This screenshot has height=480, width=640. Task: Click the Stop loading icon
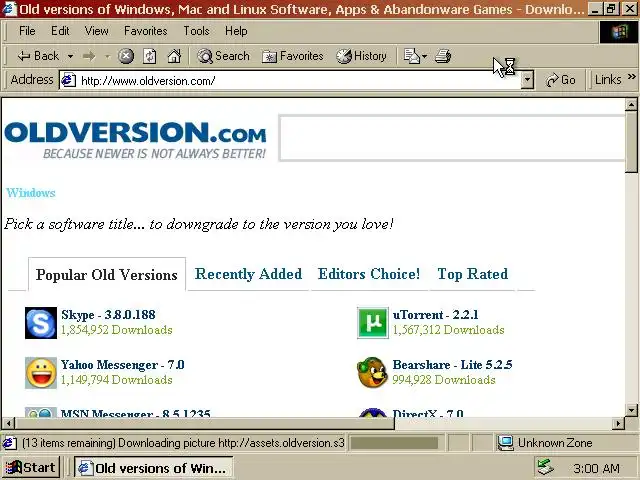point(126,56)
